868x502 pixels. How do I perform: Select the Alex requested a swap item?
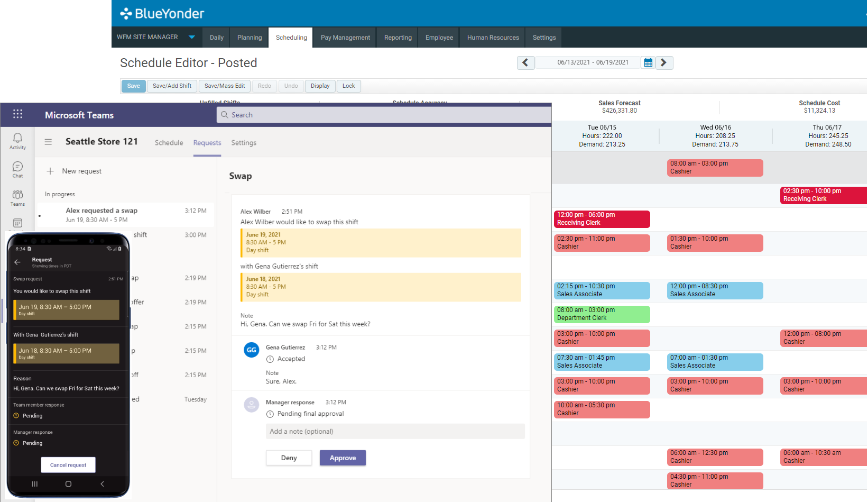coord(125,215)
